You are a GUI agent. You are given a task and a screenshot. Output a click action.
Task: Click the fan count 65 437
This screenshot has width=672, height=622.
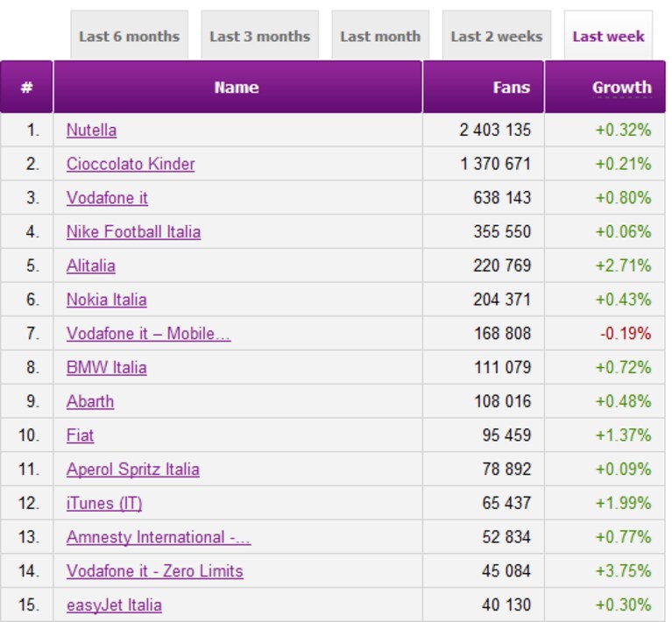[x=506, y=503]
